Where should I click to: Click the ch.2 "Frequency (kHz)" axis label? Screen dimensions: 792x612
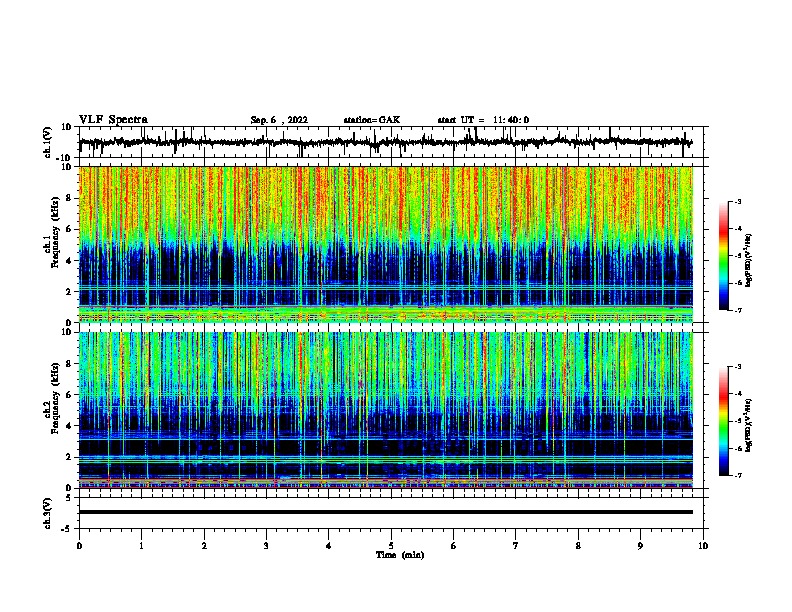[x=55, y=398]
